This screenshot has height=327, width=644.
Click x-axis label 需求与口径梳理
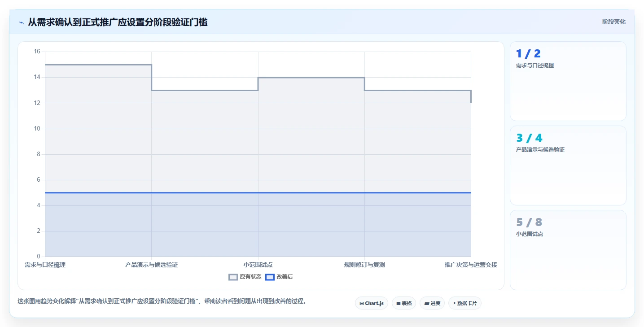click(x=45, y=265)
